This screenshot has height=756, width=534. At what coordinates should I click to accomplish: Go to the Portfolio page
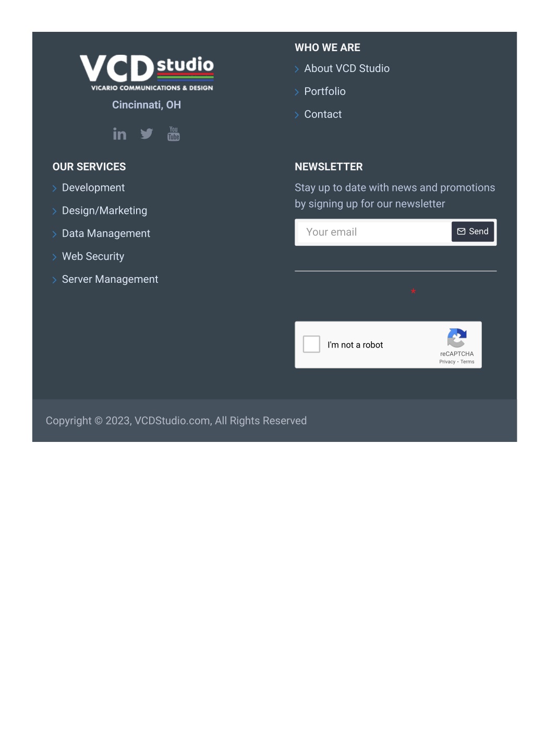pos(325,91)
